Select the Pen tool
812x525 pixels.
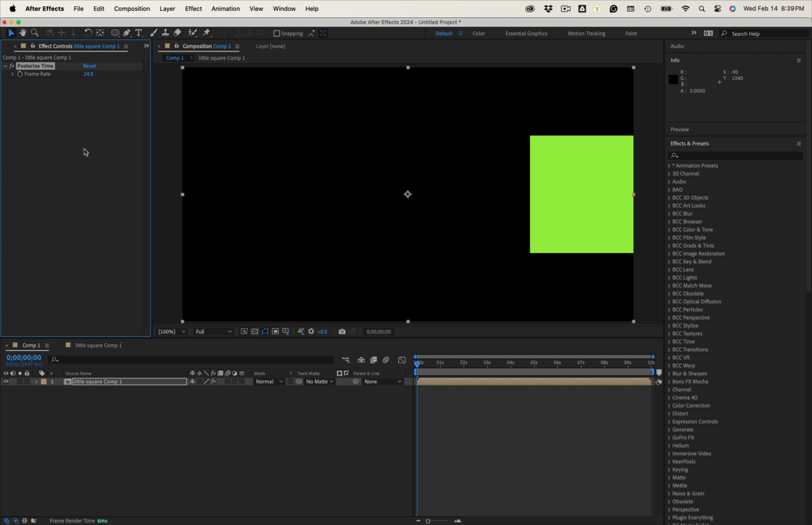[127, 33]
